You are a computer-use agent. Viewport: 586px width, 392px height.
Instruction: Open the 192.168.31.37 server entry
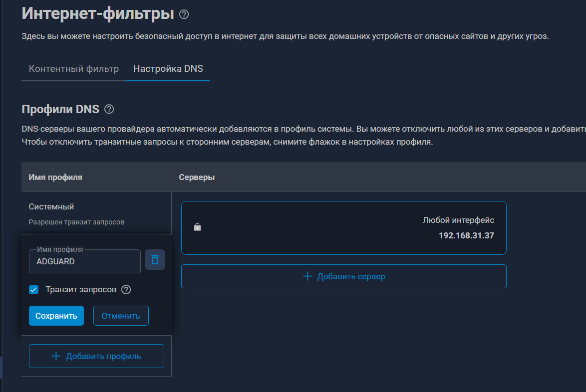tap(466, 235)
